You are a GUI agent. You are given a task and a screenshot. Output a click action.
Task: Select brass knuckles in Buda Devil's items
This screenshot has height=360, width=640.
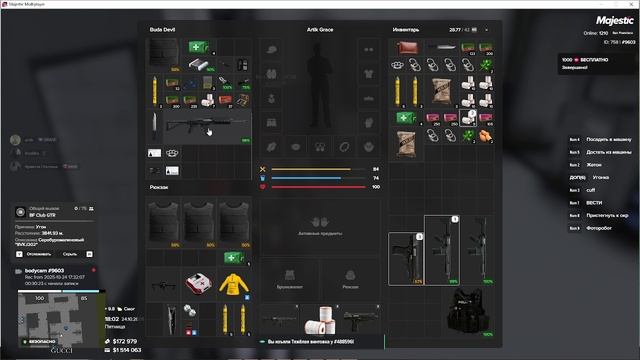(x=172, y=153)
